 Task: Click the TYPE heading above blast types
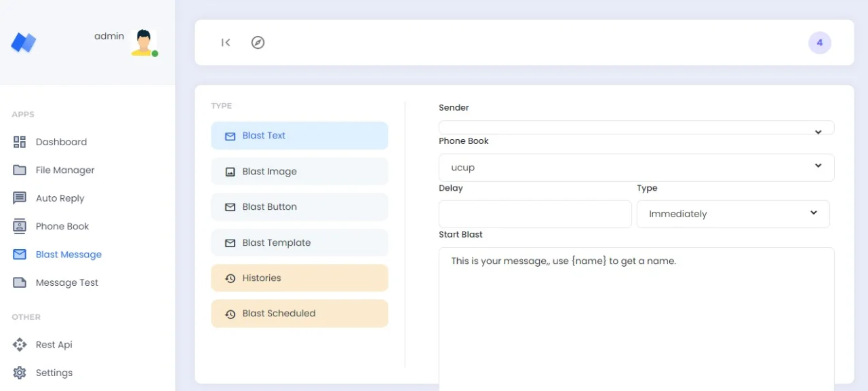pos(221,106)
